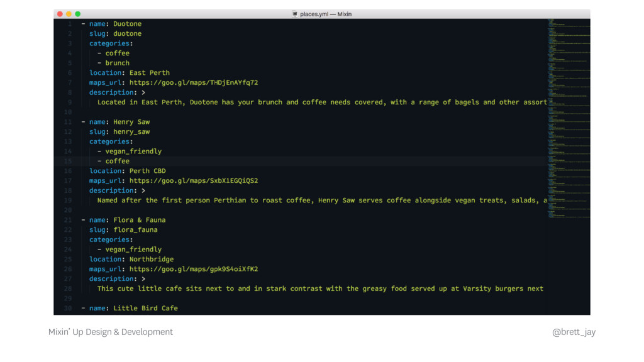Click the 'Mixin' Up Design & Development' caption
Viewport: 644px width, 362px height.
click(111, 332)
